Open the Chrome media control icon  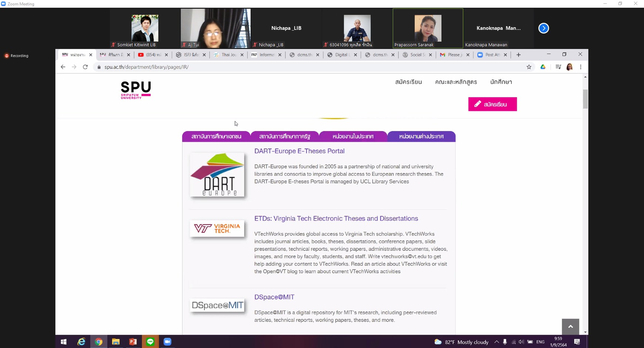[x=558, y=67]
